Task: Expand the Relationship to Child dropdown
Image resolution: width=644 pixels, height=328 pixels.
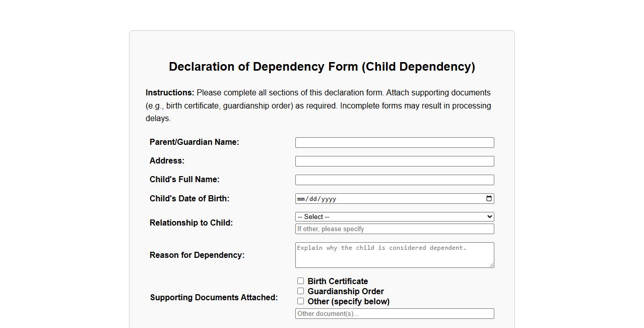Action: point(395,216)
